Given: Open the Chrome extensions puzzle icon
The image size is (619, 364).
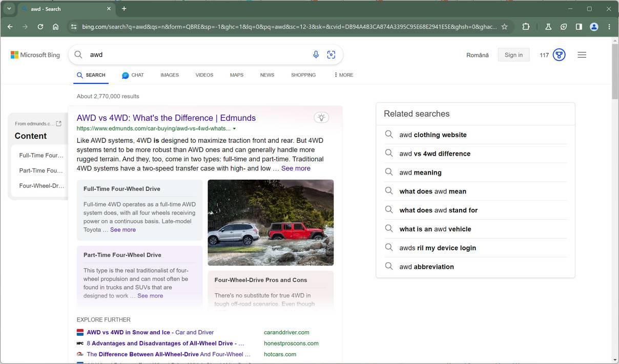Looking at the screenshot, I should [x=526, y=27].
